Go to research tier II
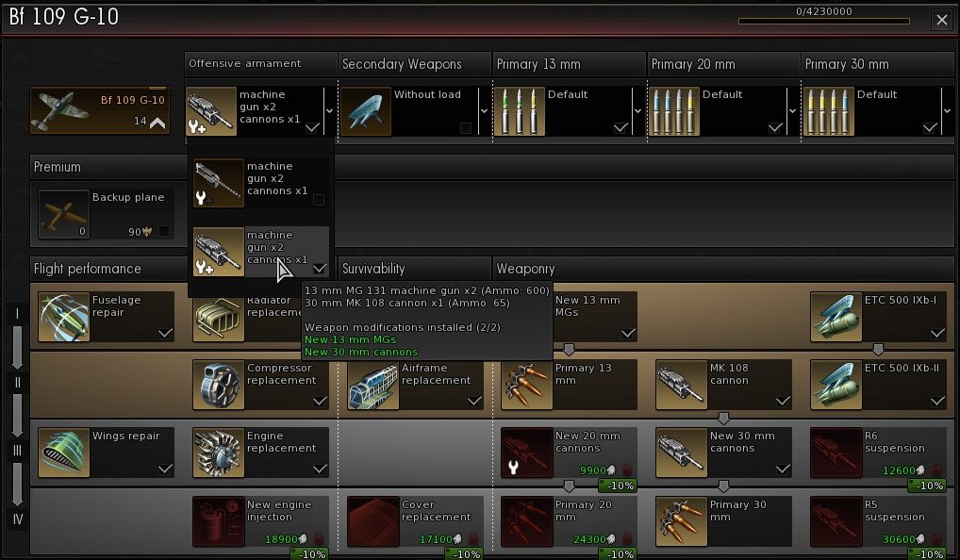960x560 pixels. pyautogui.click(x=17, y=383)
